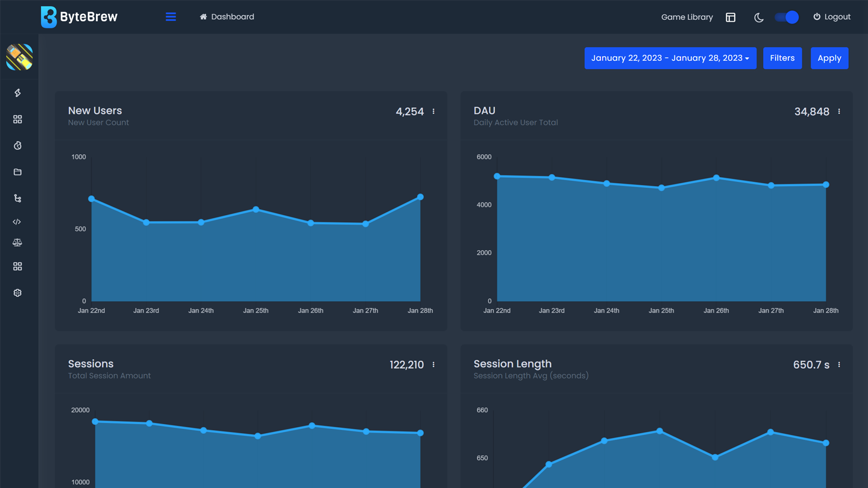The width and height of the screenshot is (868, 488).
Task: Open the branch/flow sidebar icon
Action: (x=17, y=198)
